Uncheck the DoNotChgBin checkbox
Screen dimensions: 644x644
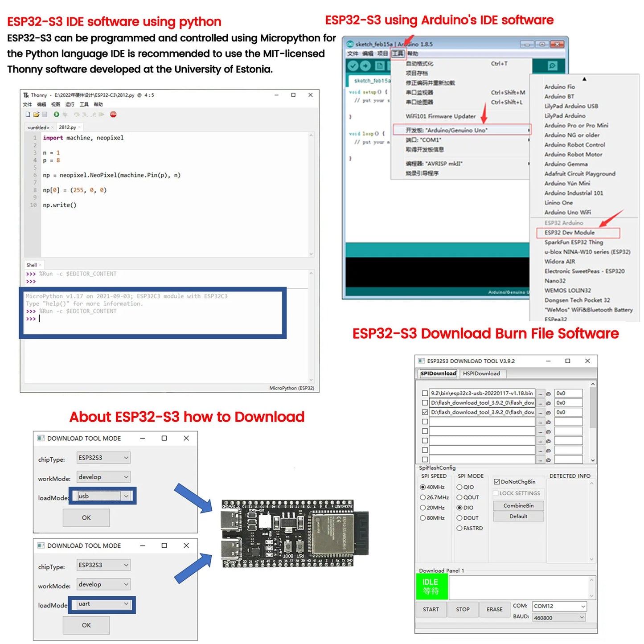497,481
